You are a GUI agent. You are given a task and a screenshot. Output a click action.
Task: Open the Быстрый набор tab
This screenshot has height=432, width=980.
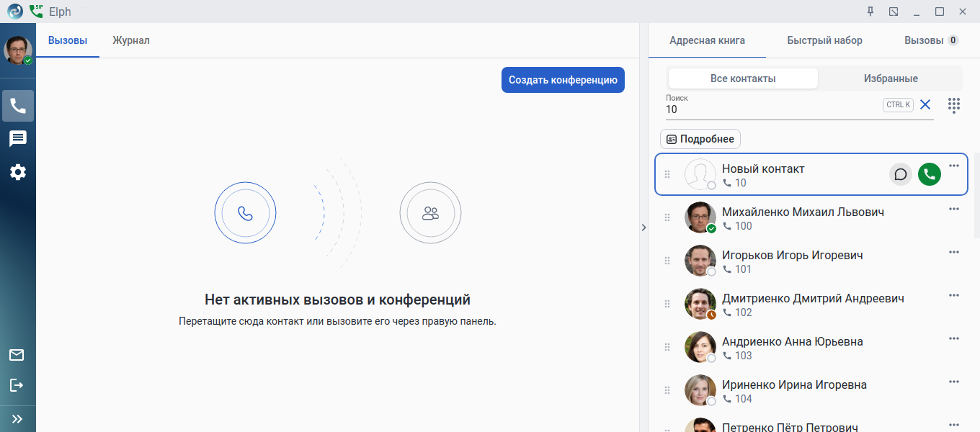coord(824,40)
